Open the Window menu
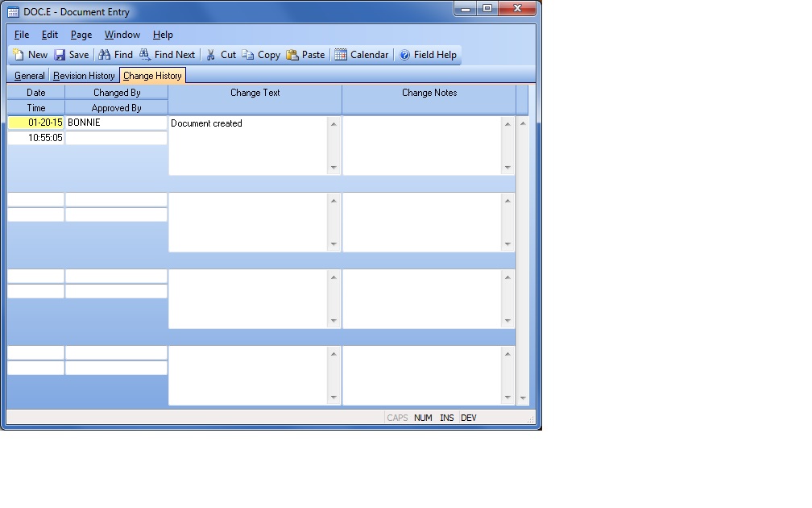Image resolution: width=812 pixels, height=508 pixels. tap(122, 35)
